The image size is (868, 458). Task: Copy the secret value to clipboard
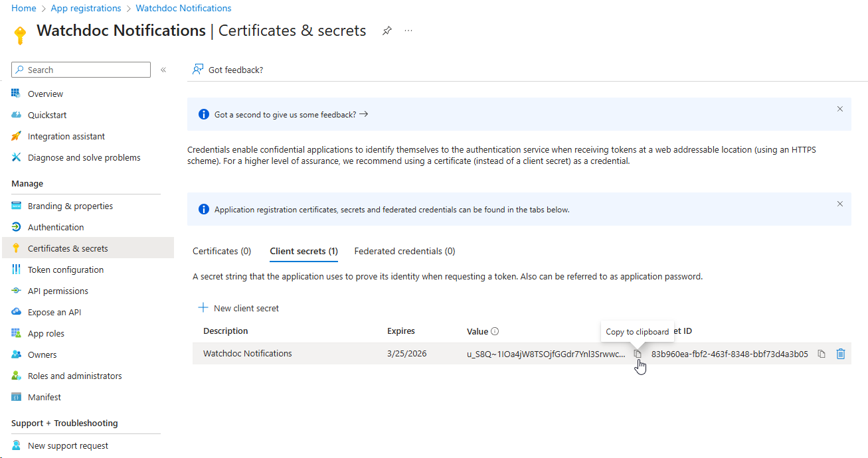click(638, 354)
